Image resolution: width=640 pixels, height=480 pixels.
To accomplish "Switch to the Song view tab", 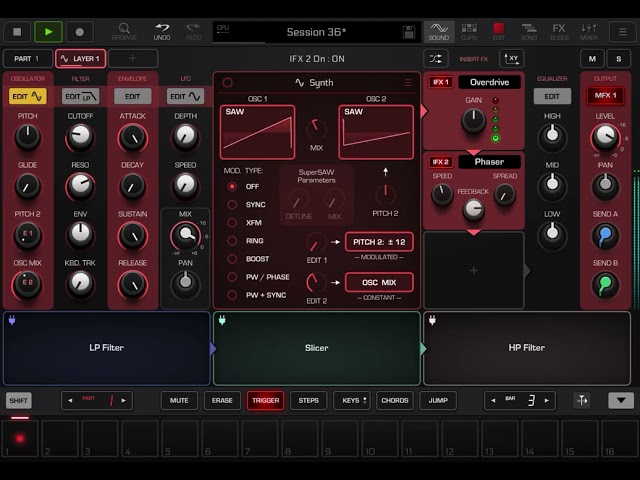I will (x=529, y=32).
